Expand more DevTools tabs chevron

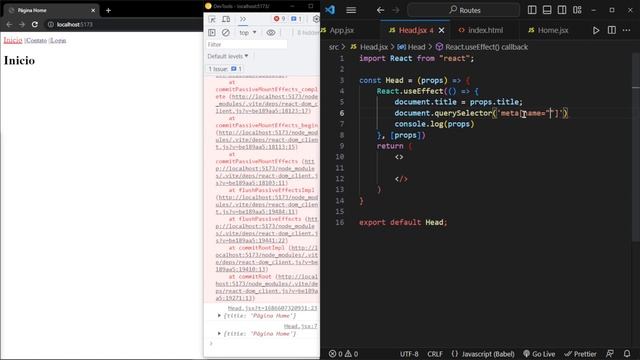tap(243, 19)
